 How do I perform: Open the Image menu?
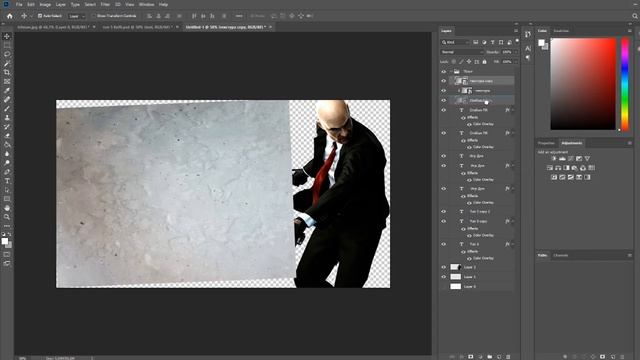[45, 4]
